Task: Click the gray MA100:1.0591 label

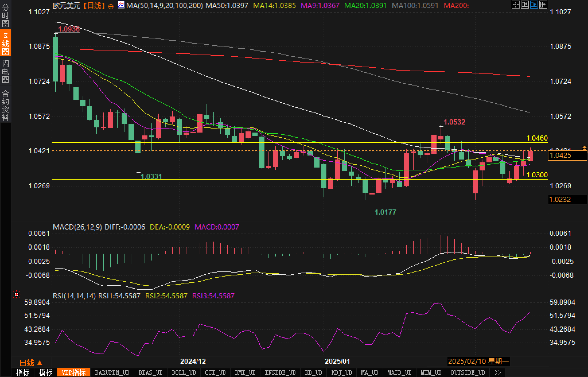Action: pyautogui.click(x=415, y=5)
